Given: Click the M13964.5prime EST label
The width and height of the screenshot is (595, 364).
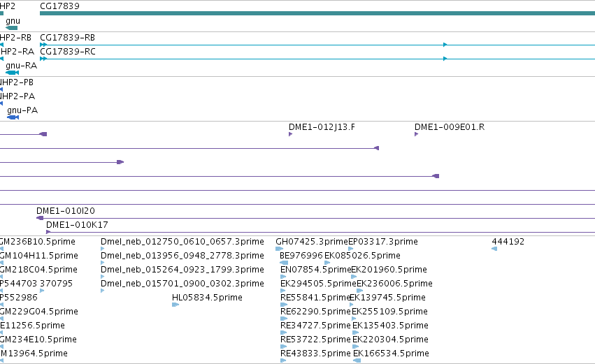Looking at the screenshot, I should tap(34, 354).
